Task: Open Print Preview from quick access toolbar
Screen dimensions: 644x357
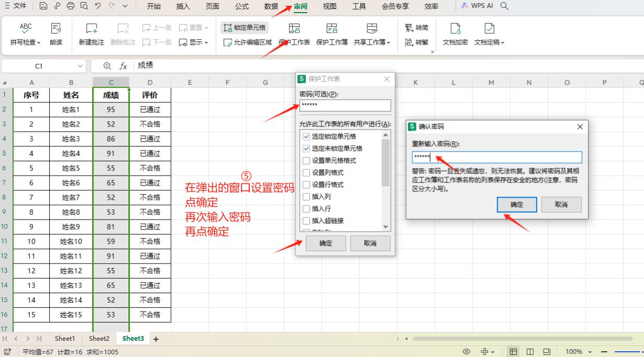Action: coord(84,6)
